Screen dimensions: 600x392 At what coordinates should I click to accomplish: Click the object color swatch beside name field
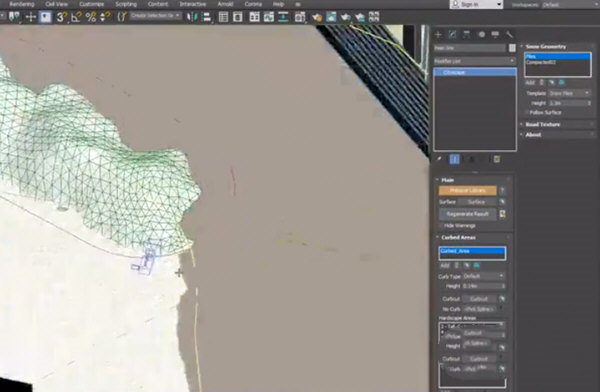pyautogui.click(x=512, y=48)
